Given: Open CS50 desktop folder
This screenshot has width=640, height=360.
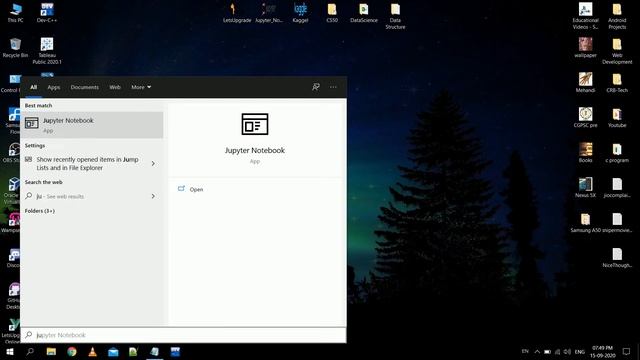Looking at the screenshot, I should tap(332, 12).
